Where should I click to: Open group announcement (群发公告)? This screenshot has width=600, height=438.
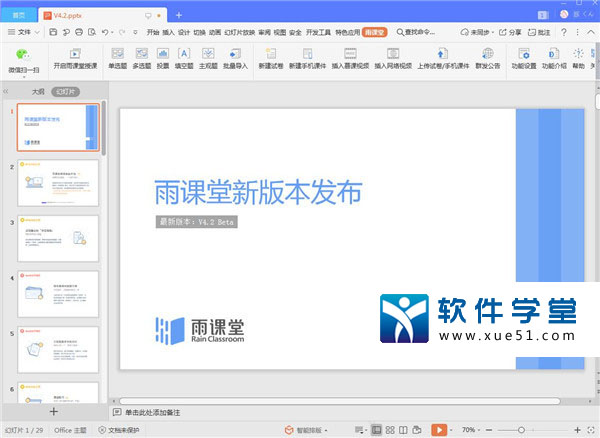coord(488,59)
